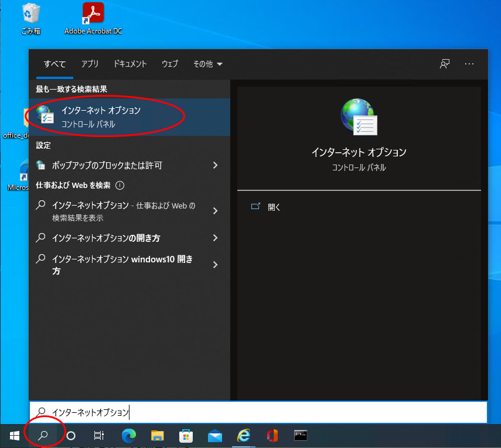Open Cortana circle icon on taskbar
Screen dimensions: 501x448
click(x=71, y=435)
